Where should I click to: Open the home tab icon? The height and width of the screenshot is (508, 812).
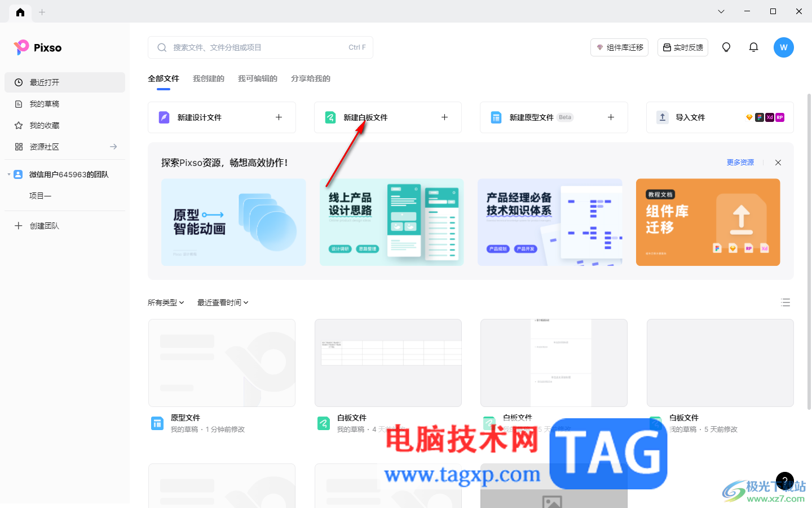tap(20, 12)
